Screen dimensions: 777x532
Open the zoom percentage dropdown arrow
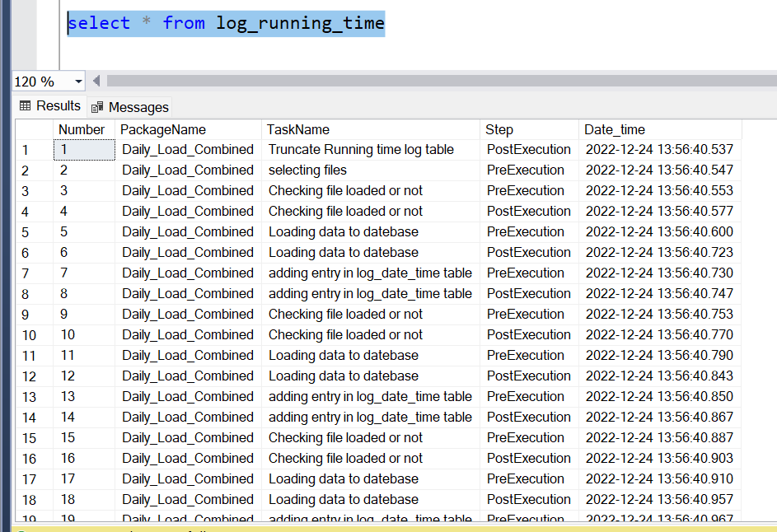pos(76,82)
